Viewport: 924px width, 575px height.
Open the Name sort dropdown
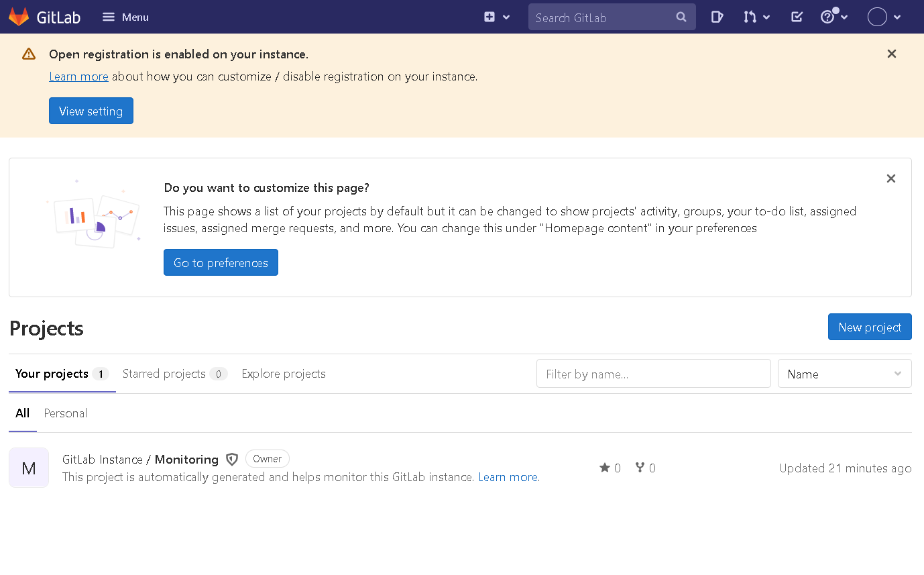click(845, 374)
